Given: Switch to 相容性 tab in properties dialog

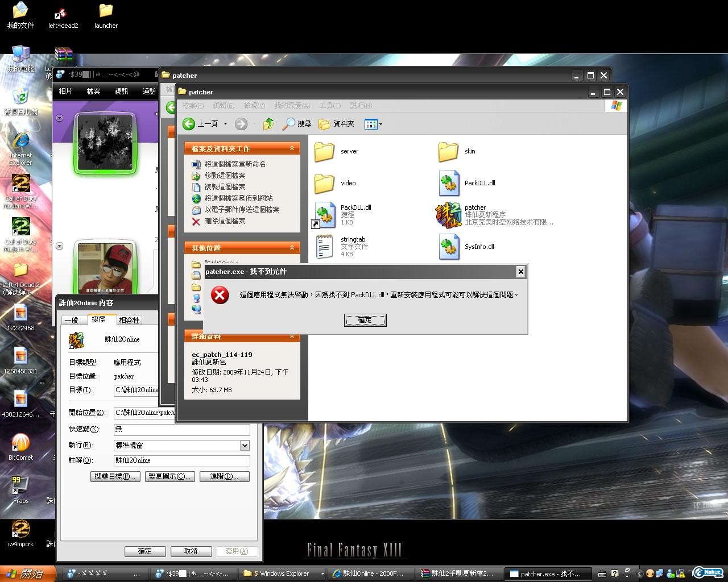Looking at the screenshot, I should click(x=129, y=320).
